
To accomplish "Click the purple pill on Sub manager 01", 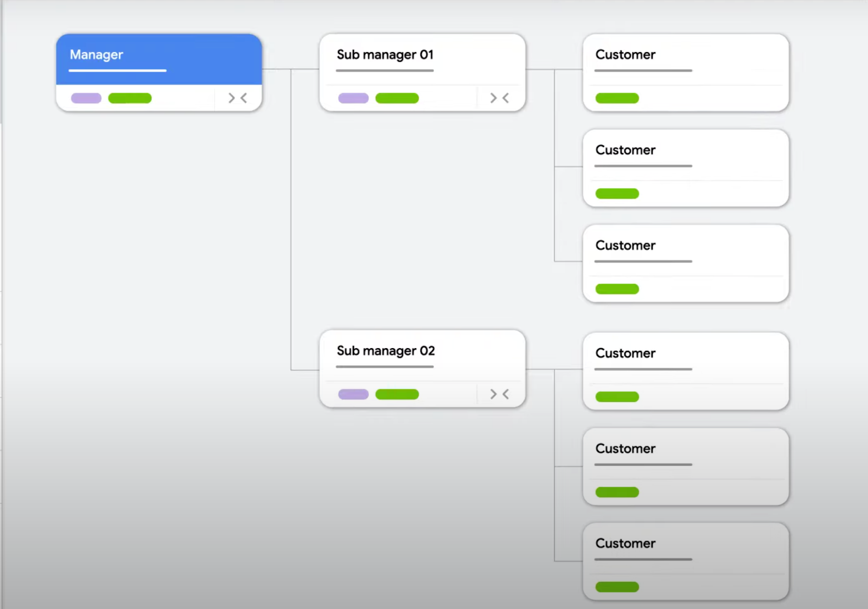I will (353, 98).
